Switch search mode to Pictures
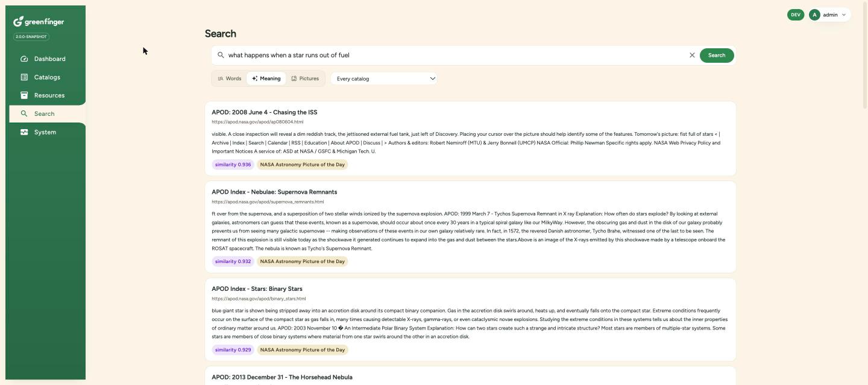Image resolution: width=868 pixels, height=385 pixels. (x=305, y=78)
